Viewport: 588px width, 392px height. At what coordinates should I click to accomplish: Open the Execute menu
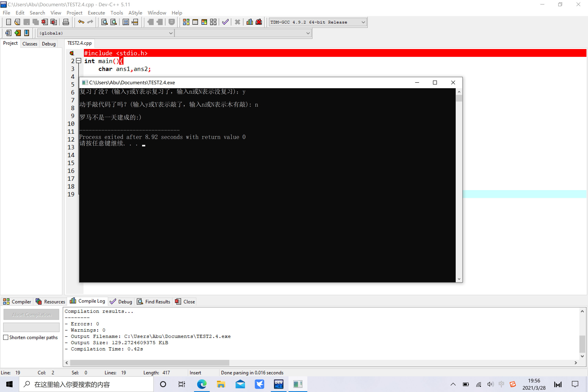click(96, 13)
